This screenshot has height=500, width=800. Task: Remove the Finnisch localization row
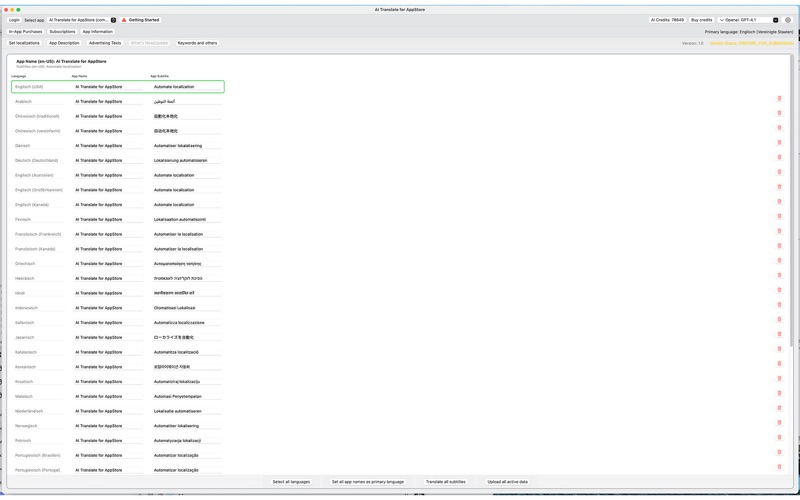(x=779, y=216)
